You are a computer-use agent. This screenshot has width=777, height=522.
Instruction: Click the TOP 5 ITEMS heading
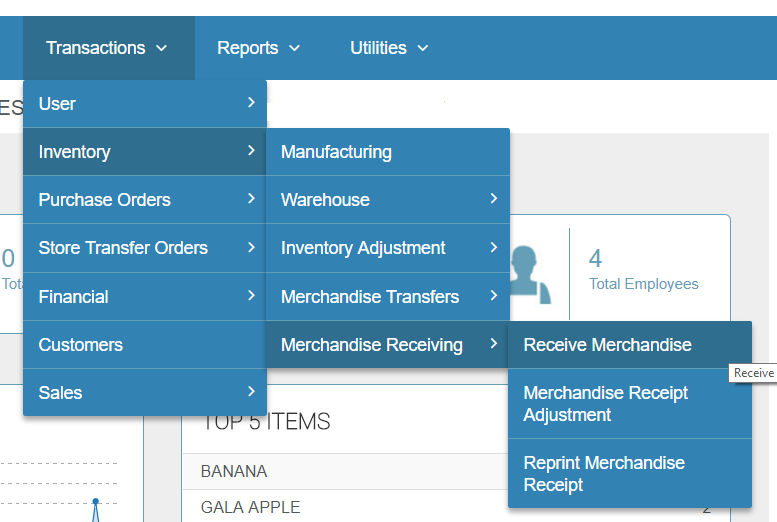pos(267,421)
